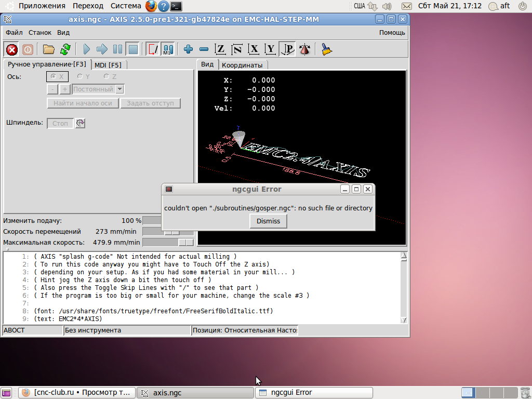Open the Помощь menu
This screenshot has width=532, height=399.
(392, 33)
